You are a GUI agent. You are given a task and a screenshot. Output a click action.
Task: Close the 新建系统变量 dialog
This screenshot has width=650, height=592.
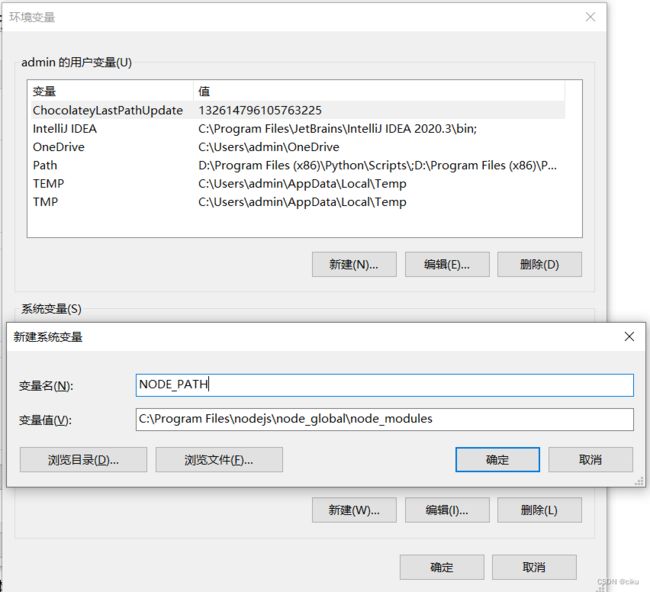[x=629, y=336]
